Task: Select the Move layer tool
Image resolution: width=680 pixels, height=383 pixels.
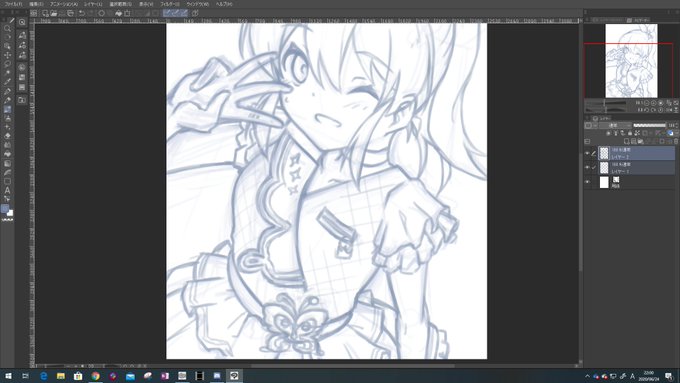Action: point(7,55)
